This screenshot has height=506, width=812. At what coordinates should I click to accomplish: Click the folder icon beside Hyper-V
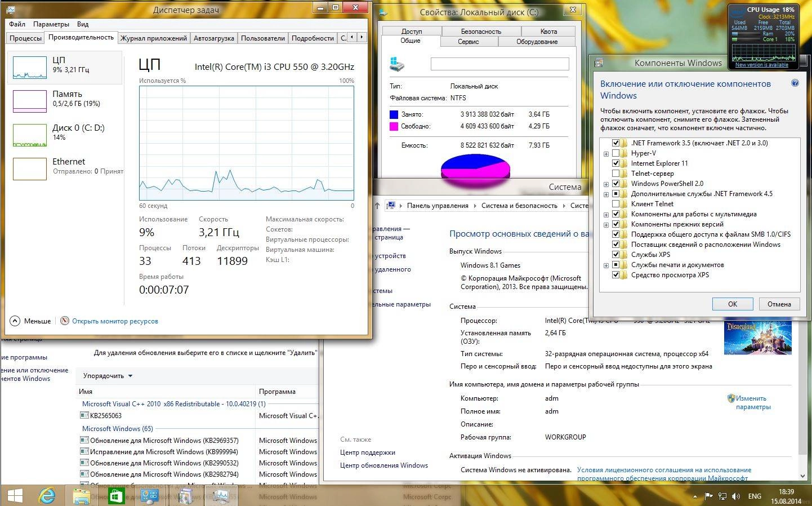coord(624,153)
